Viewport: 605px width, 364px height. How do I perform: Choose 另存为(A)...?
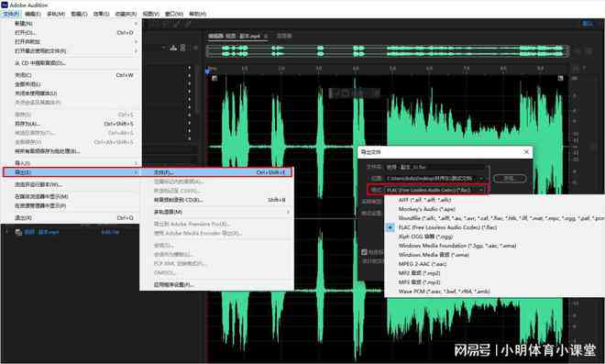coord(71,124)
